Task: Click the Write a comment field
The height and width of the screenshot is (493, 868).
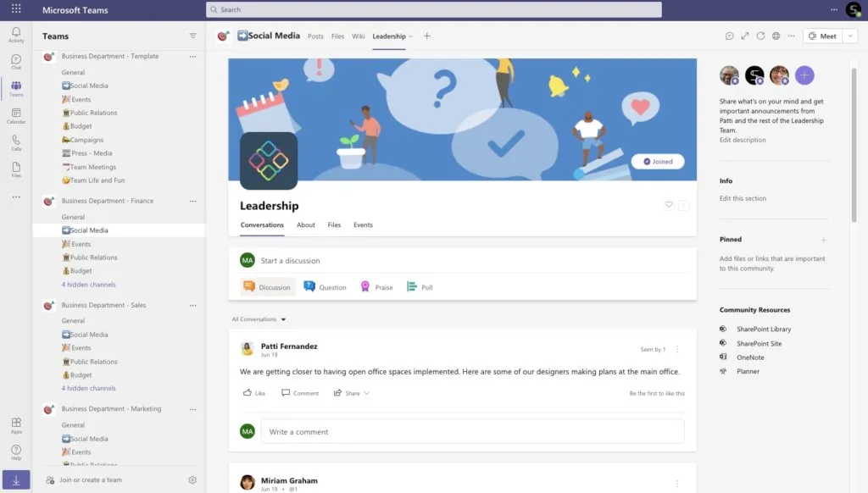Action: (472, 431)
